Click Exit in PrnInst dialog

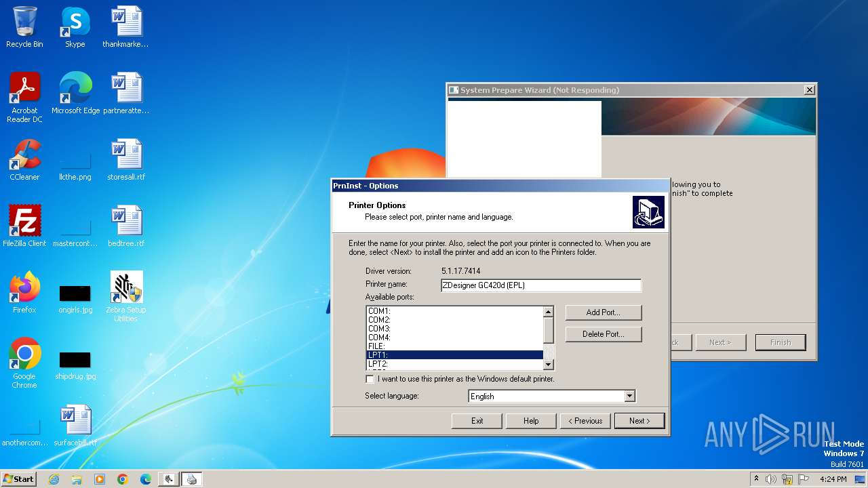(x=477, y=421)
